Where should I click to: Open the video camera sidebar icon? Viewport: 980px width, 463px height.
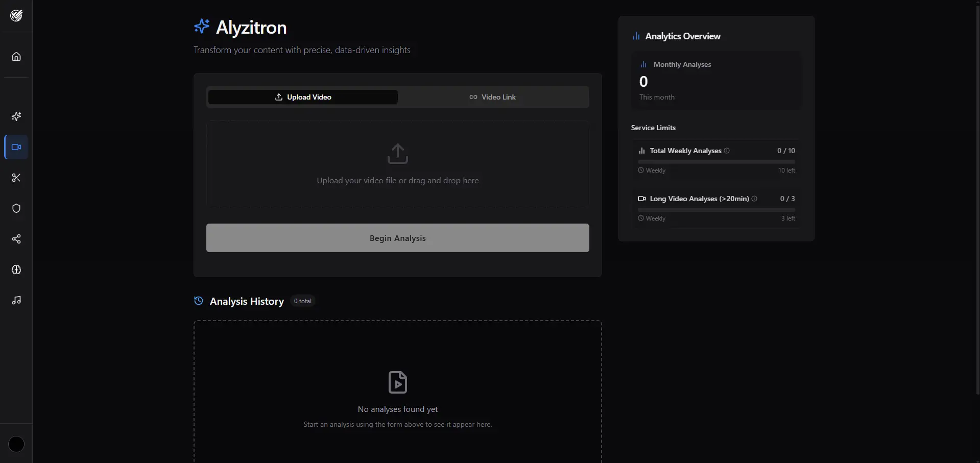pos(16,147)
